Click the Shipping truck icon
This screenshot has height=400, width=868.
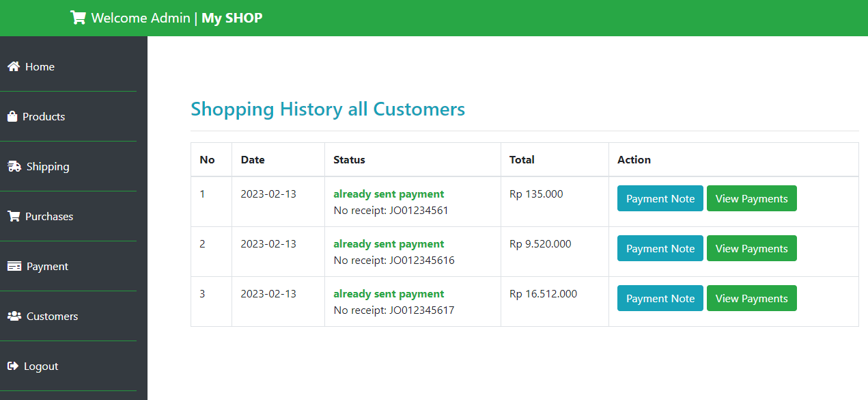tap(14, 166)
